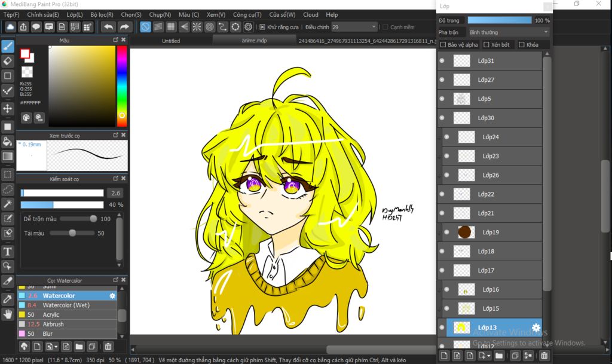Add a new layer in layer panel
This screenshot has width=612, height=364.
(444, 356)
